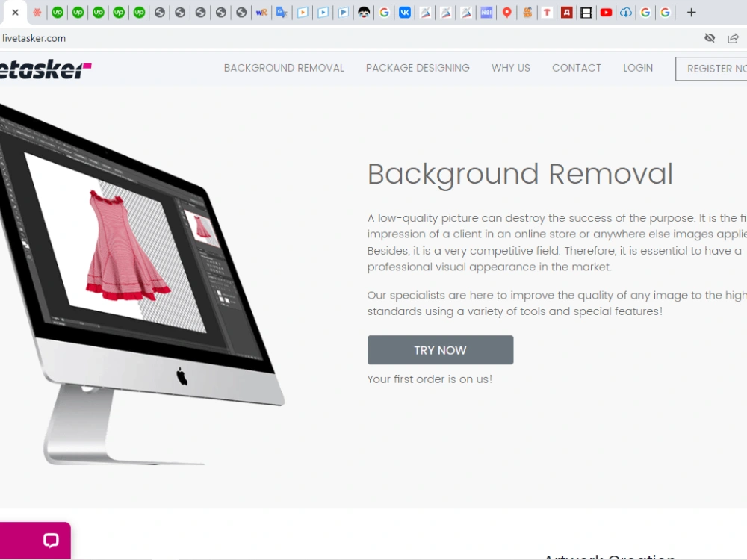Image resolution: width=747 pixels, height=560 pixels.
Task: Click paragraph starting 'Our specialists are here'
Action: 557,303
